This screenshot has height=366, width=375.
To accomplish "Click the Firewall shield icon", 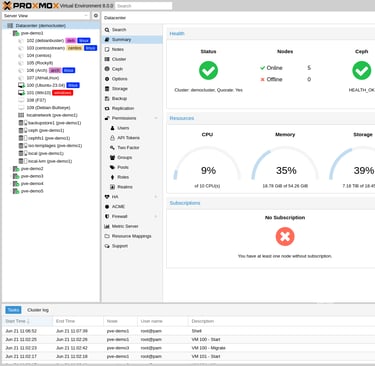I will click(107, 217).
